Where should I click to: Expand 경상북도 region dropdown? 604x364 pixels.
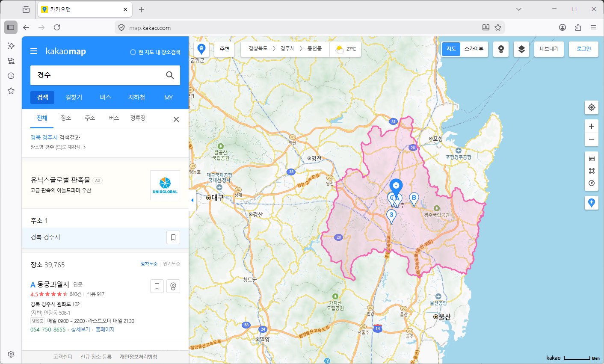[258, 49]
